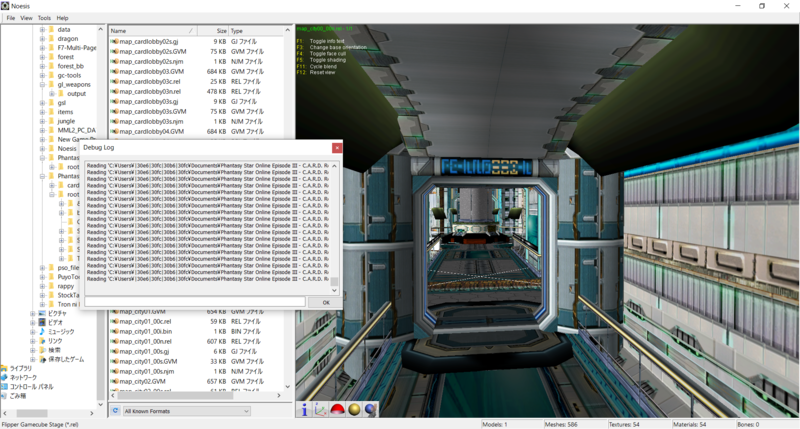The width and height of the screenshot is (800, 429).
Task: Collapse the gl_weapons folder tree node
Action: pyautogui.click(x=42, y=85)
